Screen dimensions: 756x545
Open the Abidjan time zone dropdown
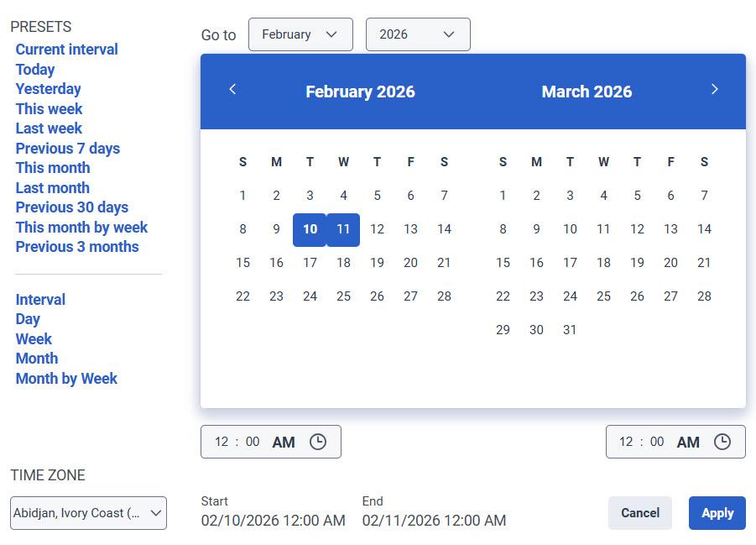[x=87, y=512]
